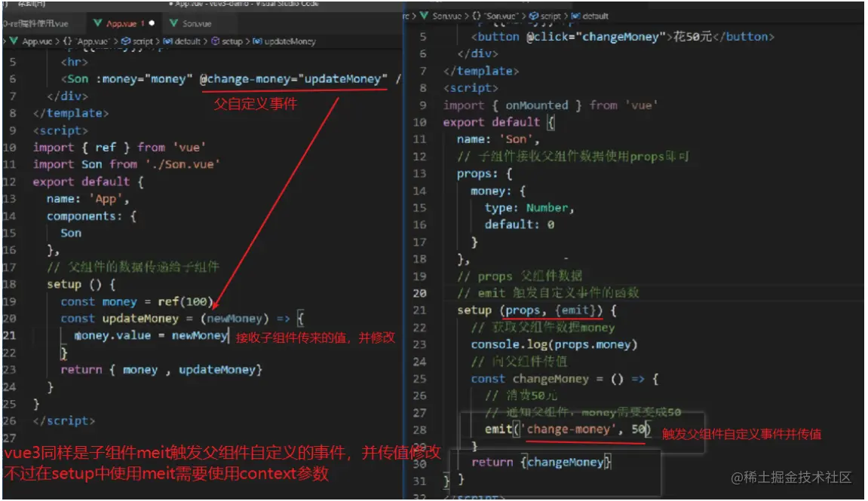Open the "App.vue" object breadcrumb

[x=93, y=41]
